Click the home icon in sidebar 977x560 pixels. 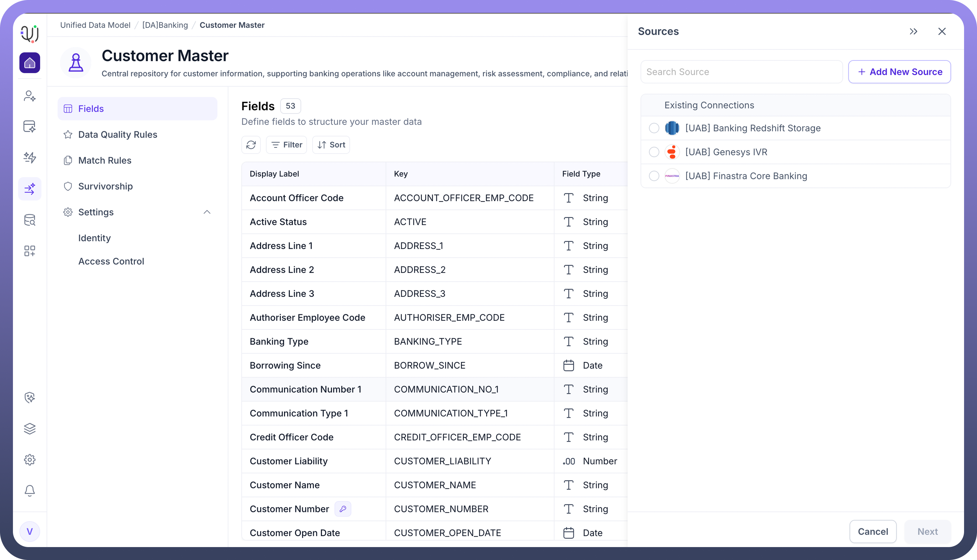[30, 63]
